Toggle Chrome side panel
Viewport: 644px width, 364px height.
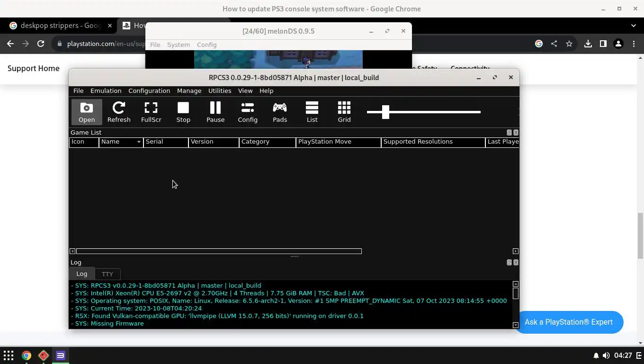pyautogui.click(x=603, y=44)
